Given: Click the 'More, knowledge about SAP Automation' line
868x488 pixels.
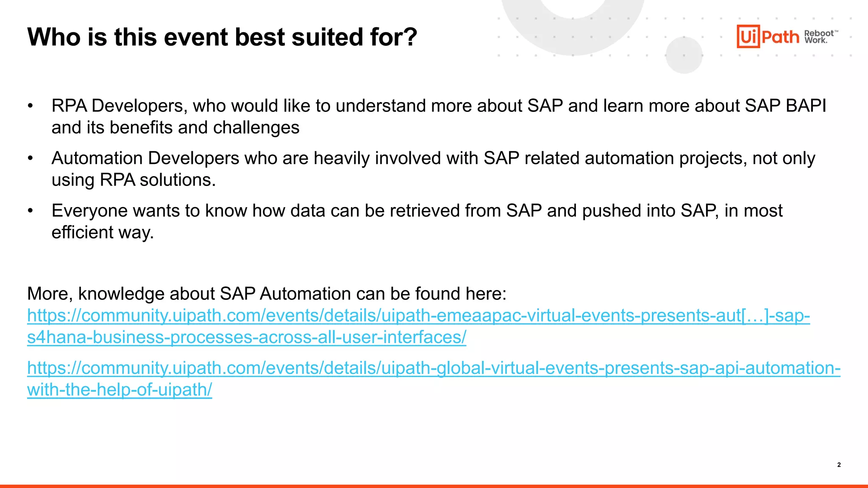Looking at the screenshot, I should pyautogui.click(x=267, y=294).
